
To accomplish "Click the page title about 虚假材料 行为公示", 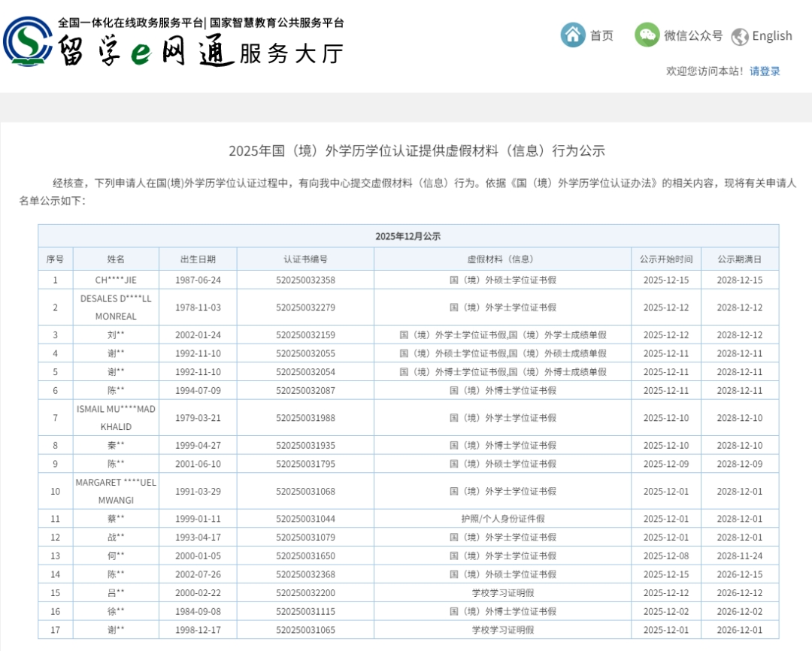I will pos(417,150).
